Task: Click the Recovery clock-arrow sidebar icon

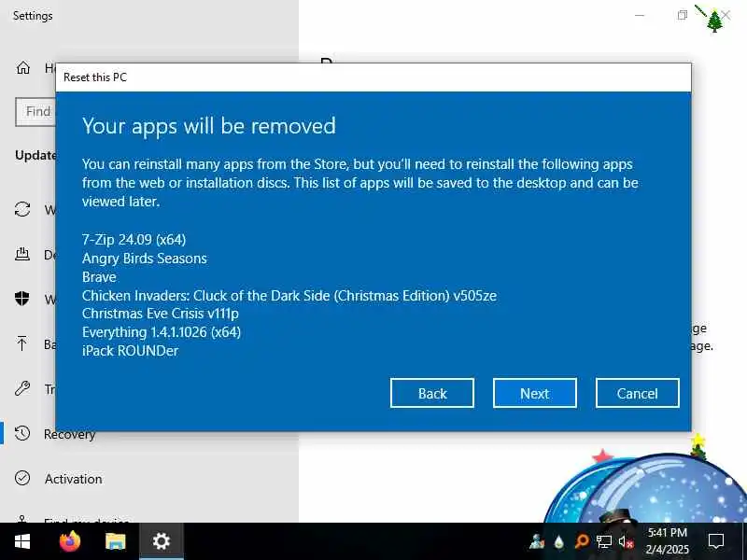Action: (x=22, y=433)
